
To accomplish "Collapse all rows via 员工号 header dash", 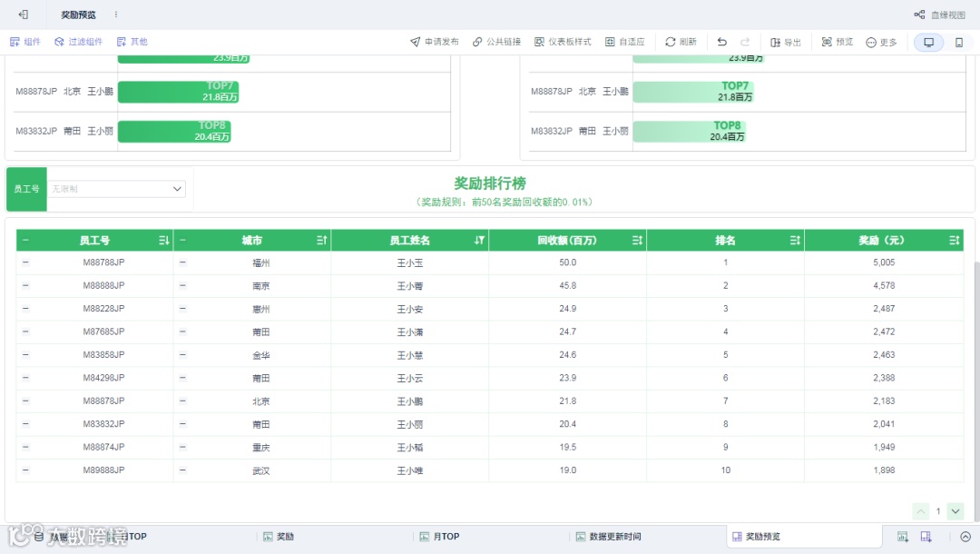I will click(25, 240).
